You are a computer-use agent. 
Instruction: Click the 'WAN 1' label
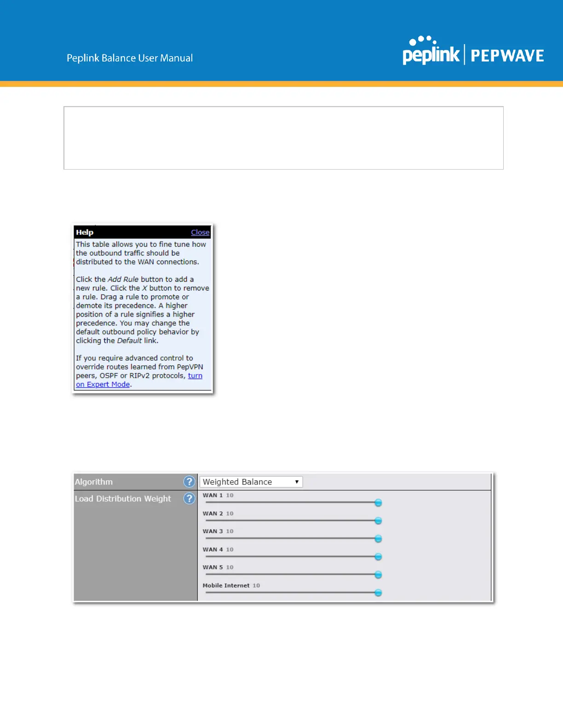213,495
